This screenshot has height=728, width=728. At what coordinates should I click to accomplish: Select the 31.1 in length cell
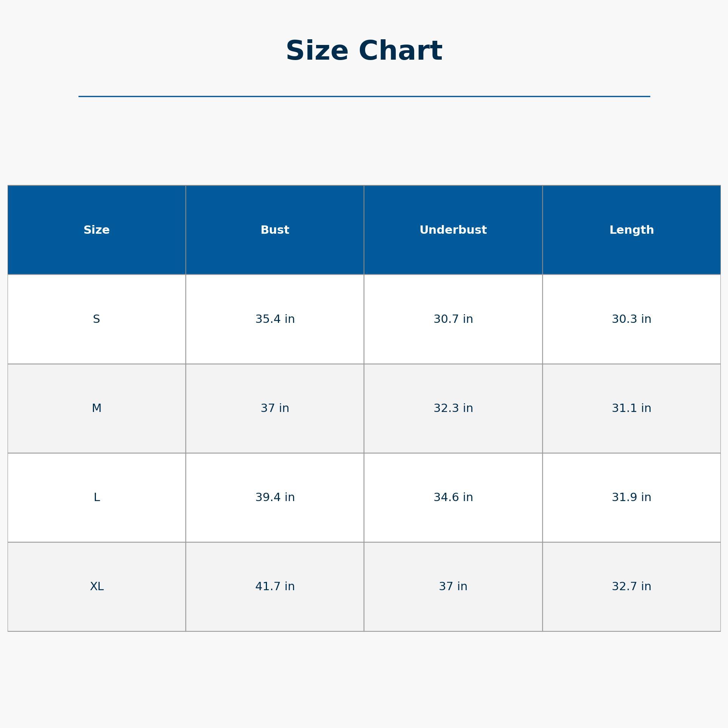tap(631, 408)
